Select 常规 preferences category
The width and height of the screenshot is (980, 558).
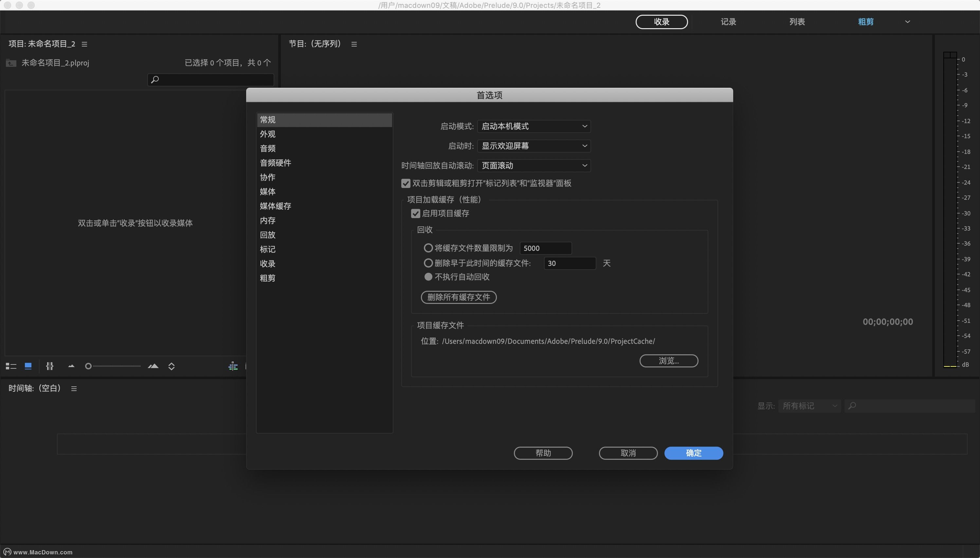(x=324, y=120)
